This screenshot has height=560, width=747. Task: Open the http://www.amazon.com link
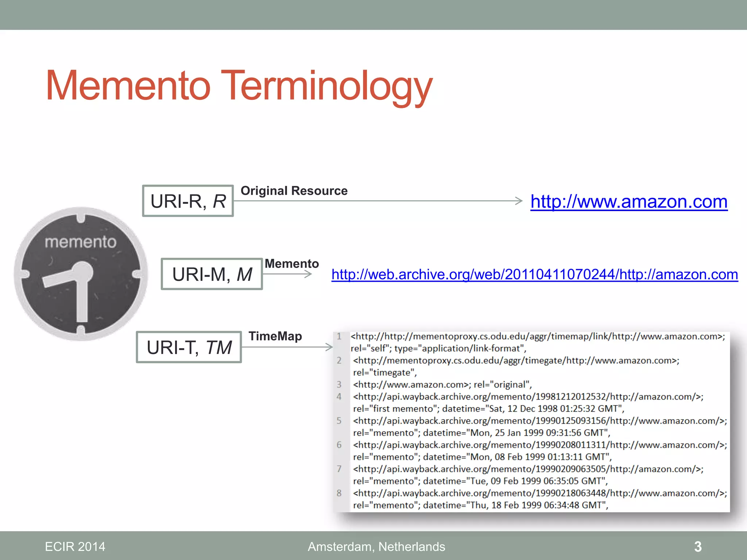point(629,202)
